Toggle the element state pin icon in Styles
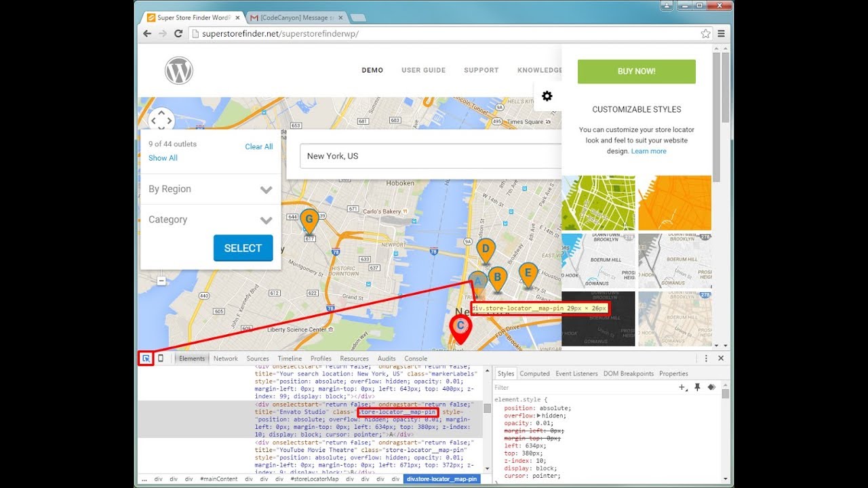 click(697, 387)
